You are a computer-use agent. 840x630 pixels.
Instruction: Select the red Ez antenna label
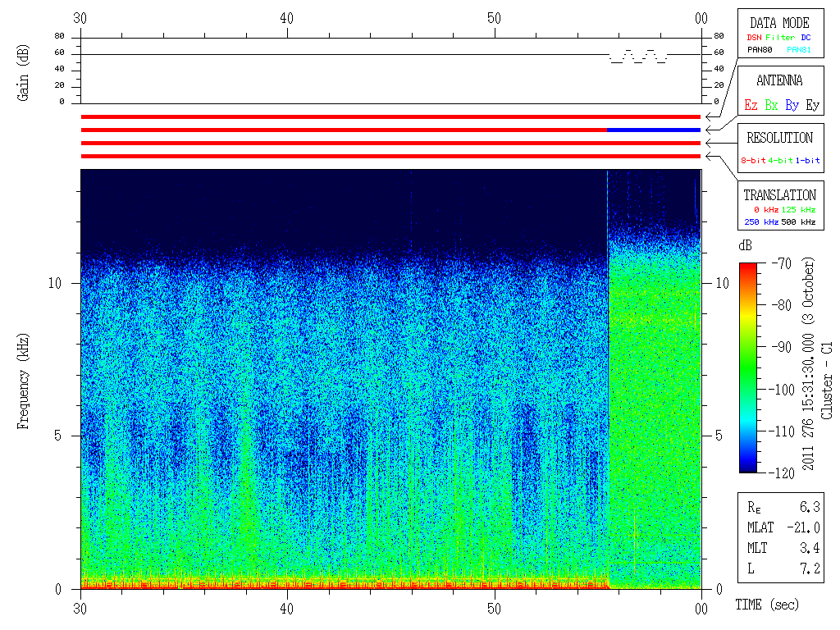(751, 105)
